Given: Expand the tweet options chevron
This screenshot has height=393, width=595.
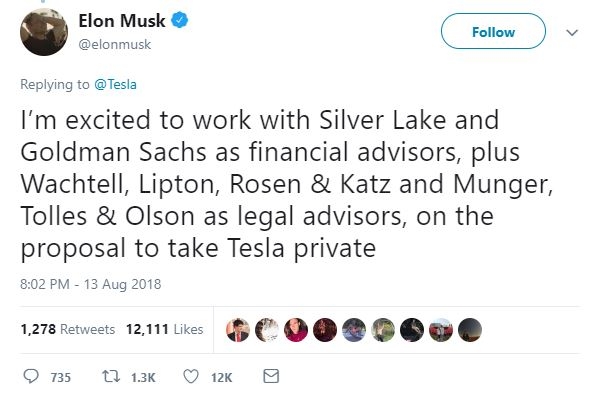Looking at the screenshot, I should point(572,33).
